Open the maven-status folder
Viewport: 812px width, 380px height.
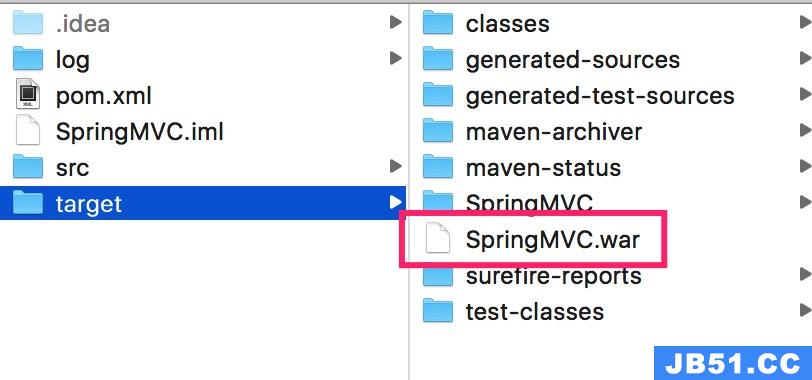tap(611, 167)
